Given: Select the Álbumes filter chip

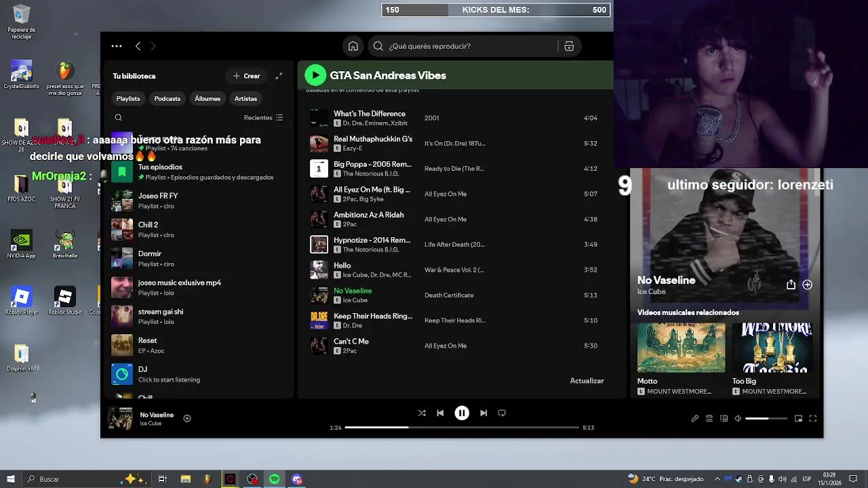Looking at the screenshot, I should (208, 98).
